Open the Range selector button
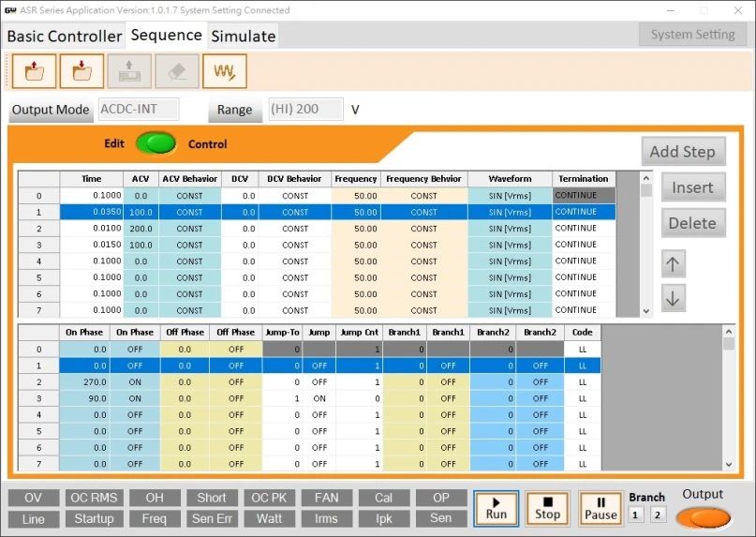Screen dimensions: 756x537 pos(235,110)
